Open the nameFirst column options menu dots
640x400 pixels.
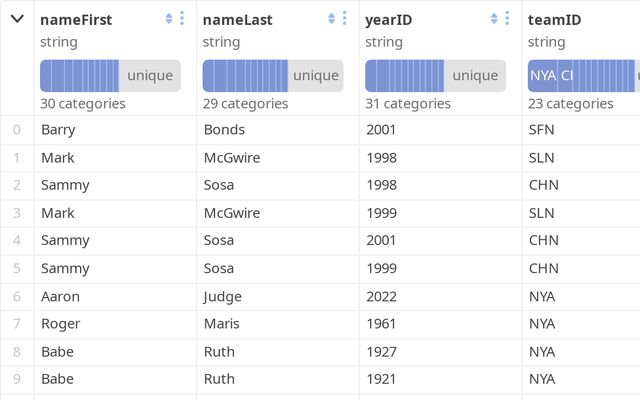pyautogui.click(x=182, y=18)
